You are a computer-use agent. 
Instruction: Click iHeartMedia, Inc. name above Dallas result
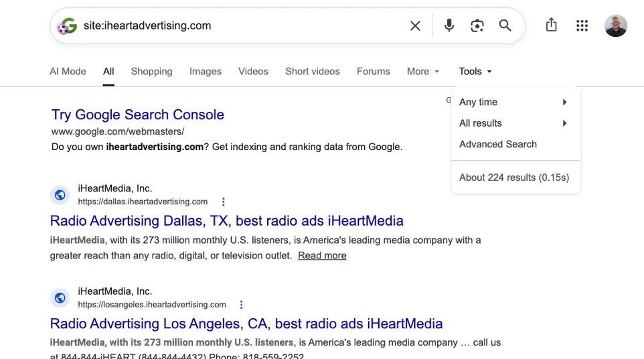click(115, 188)
